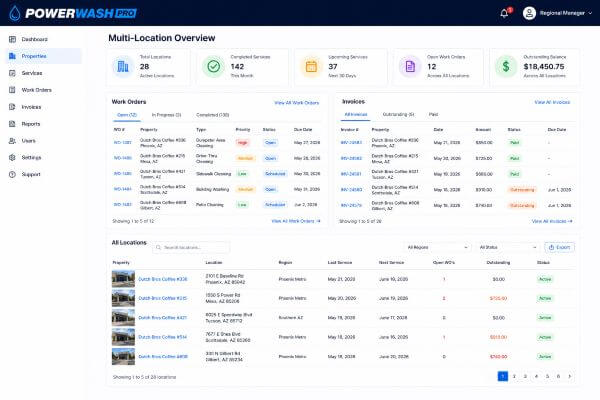Screen dimensions: 600x400
Task: Click the Due Date header in Work Orders
Action: click(x=303, y=130)
